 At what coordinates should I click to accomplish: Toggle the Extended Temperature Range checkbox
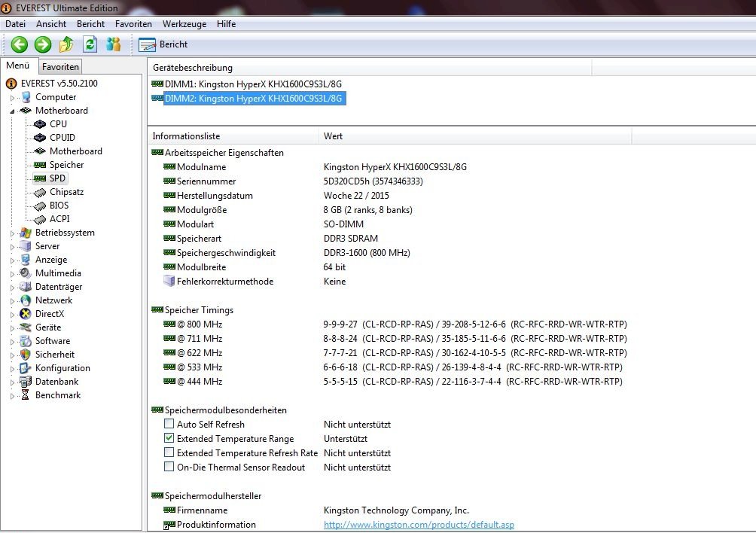[x=169, y=439]
